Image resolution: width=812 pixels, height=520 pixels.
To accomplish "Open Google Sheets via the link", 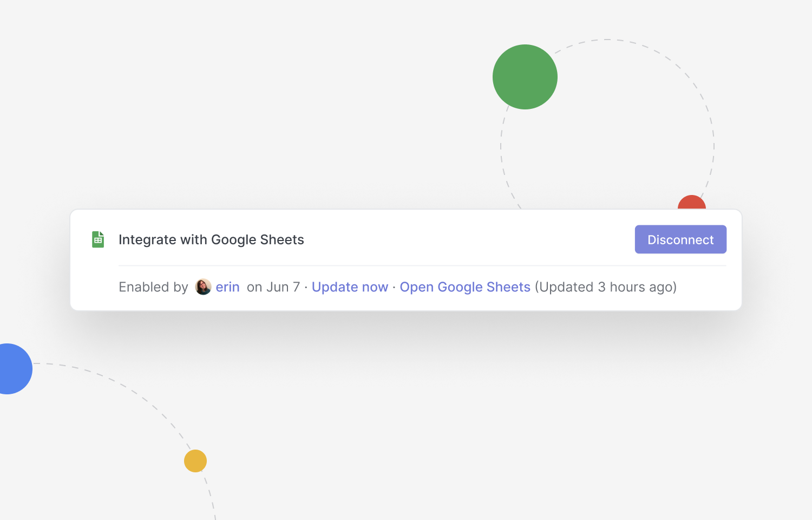I will [x=465, y=287].
